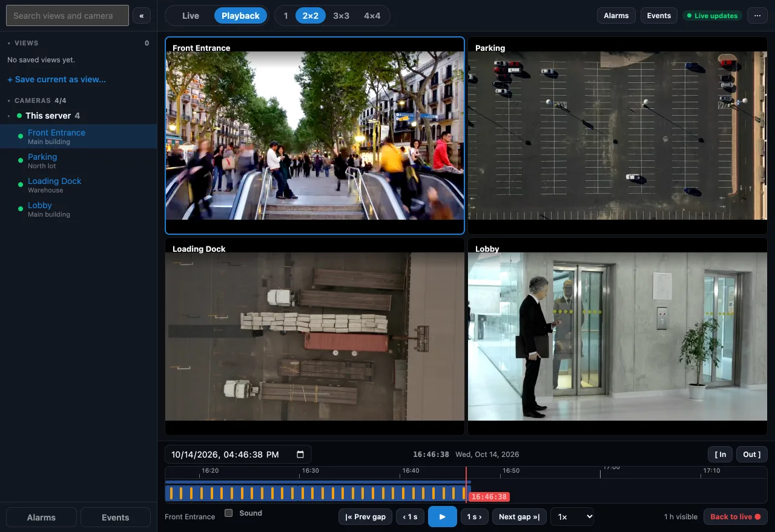Select the Playback mode toggle
The image size is (775, 532).
(240, 16)
